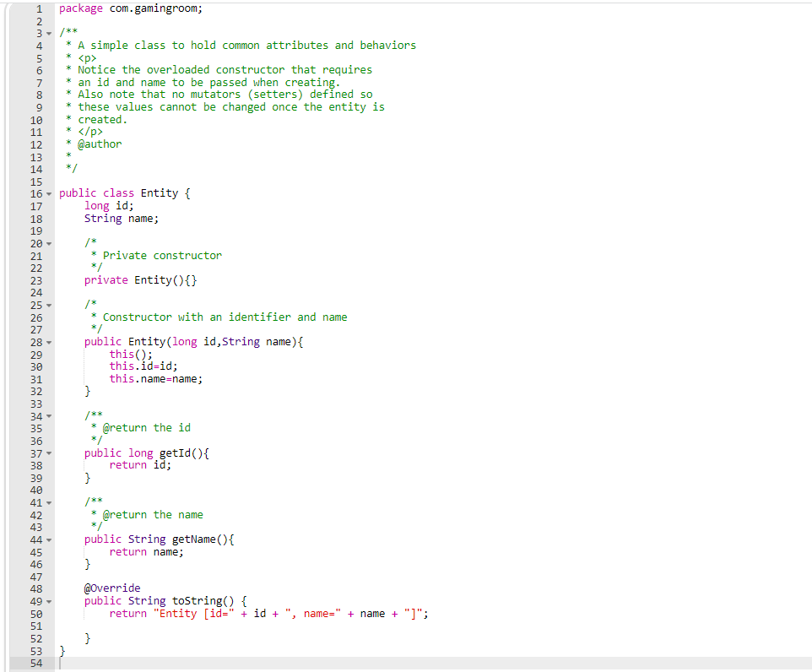Click the comment line 'A simple class to hold common attributes'
Screen dimensions: 812x672
[x=246, y=46]
